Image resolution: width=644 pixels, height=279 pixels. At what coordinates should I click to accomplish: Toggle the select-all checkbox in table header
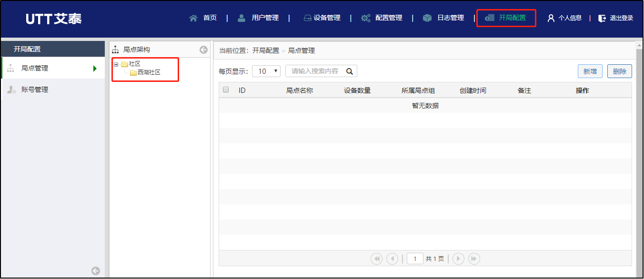click(226, 90)
